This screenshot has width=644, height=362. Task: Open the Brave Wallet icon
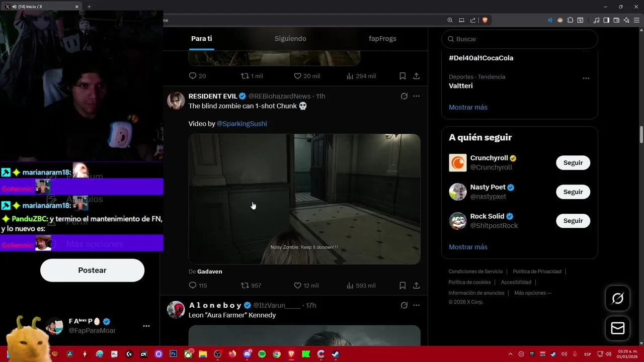point(616,20)
